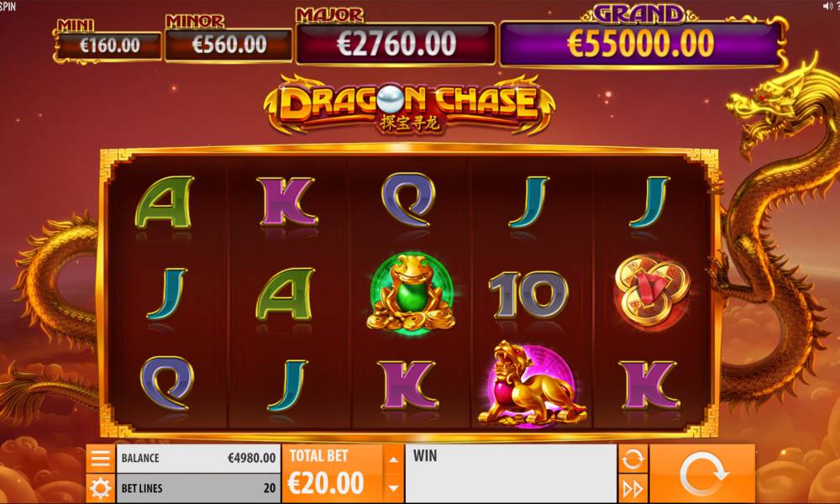Screen dimensions: 840x504
Task: Select the lucky coins symbol
Action: tap(652, 291)
